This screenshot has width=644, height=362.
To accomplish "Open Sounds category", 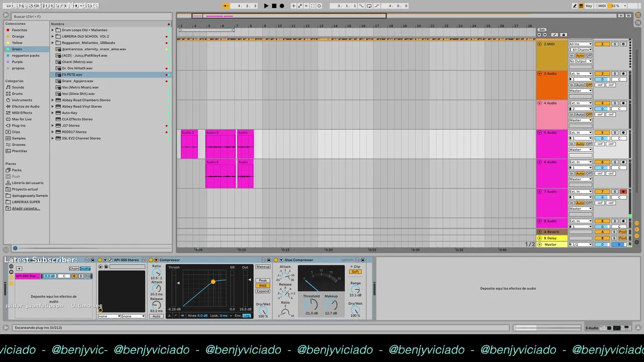I will click(18, 87).
